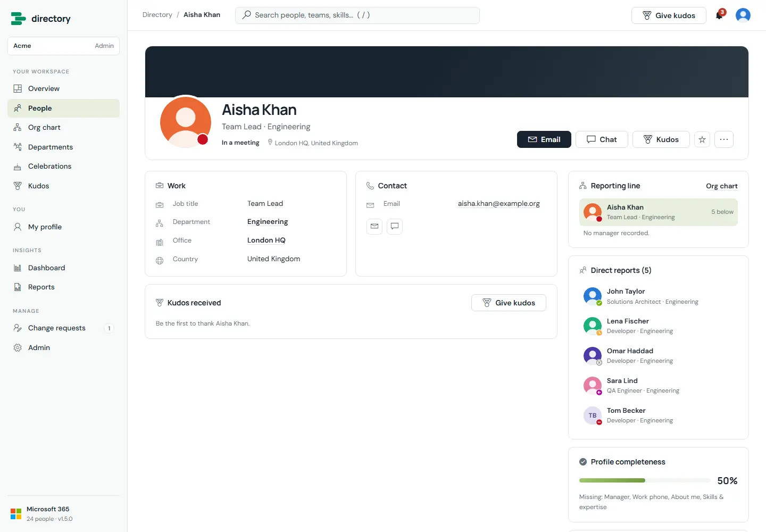The height and width of the screenshot is (532, 766).
Task: Open Departments in the sidebar
Action: pyautogui.click(x=63, y=147)
